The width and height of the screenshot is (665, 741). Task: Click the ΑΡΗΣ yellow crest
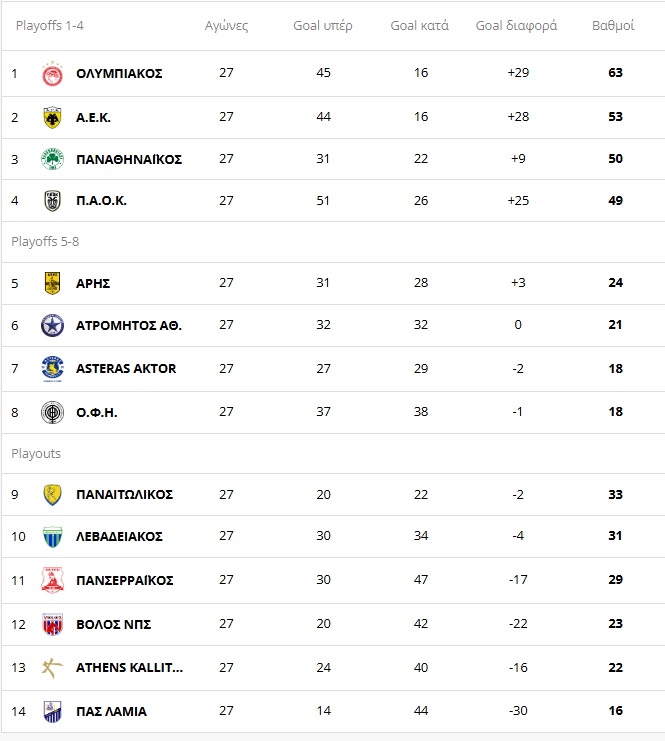coord(52,283)
